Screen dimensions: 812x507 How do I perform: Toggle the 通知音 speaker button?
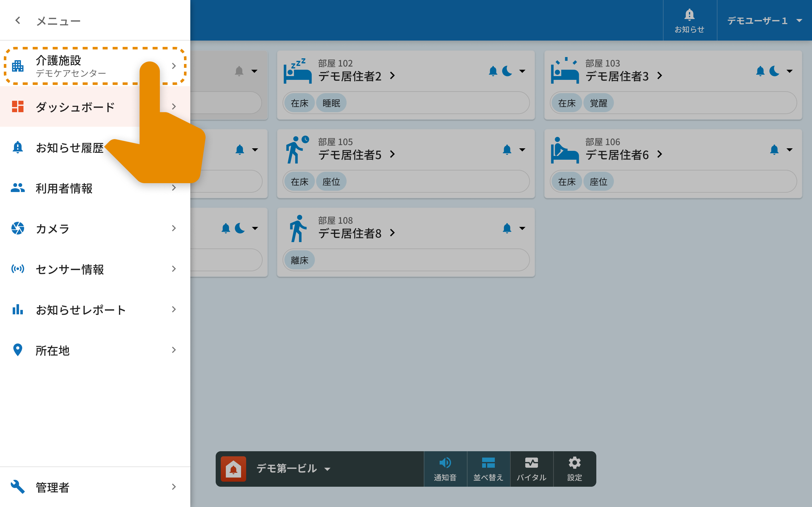(445, 468)
